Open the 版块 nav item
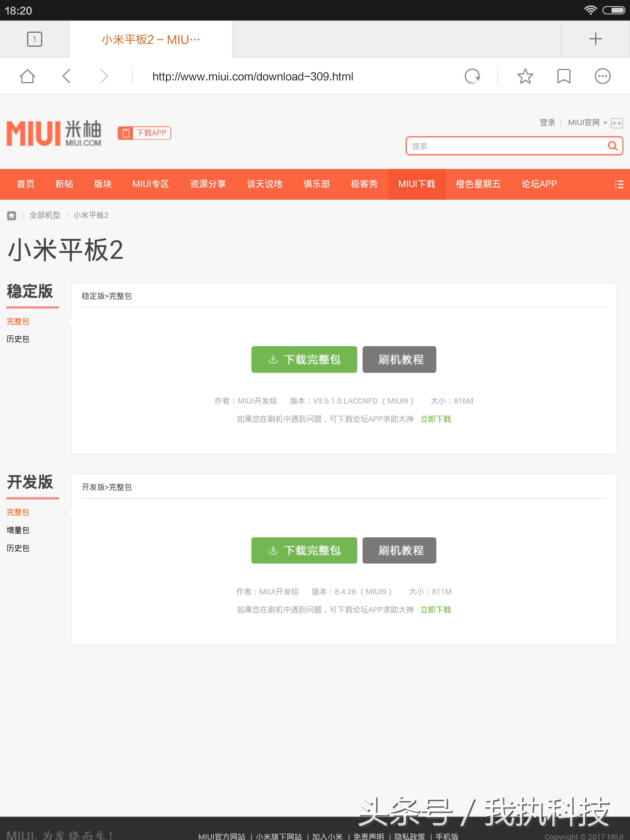This screenshot has height=840, width=630. point(103,184)
